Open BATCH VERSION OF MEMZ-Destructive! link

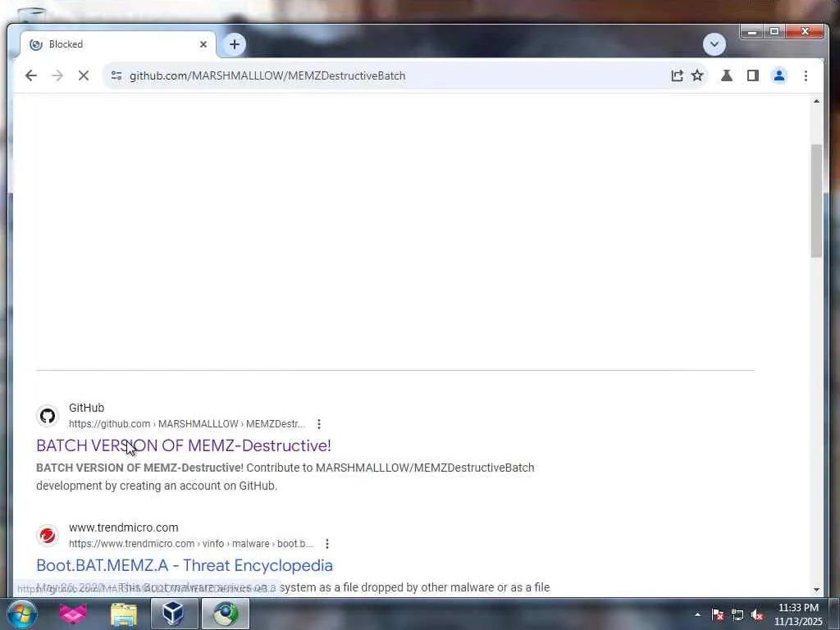click(x=183, y=445)
